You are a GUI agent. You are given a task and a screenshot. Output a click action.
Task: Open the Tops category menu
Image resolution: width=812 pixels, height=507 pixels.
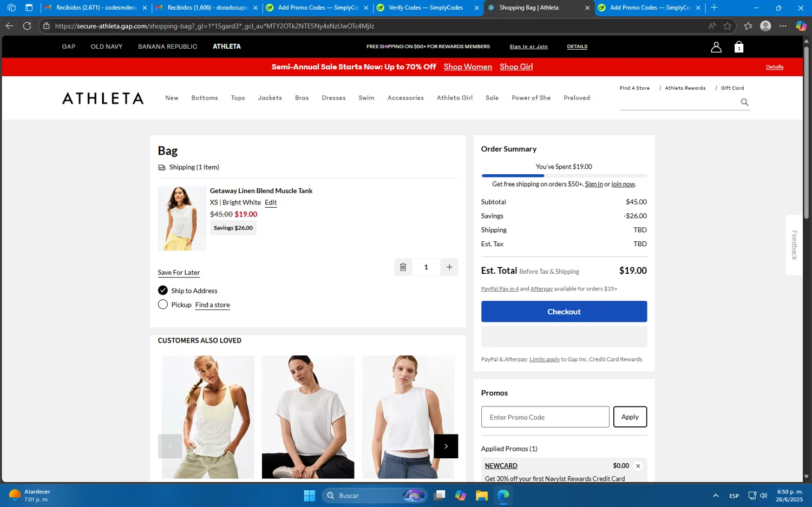click(238, 98)
